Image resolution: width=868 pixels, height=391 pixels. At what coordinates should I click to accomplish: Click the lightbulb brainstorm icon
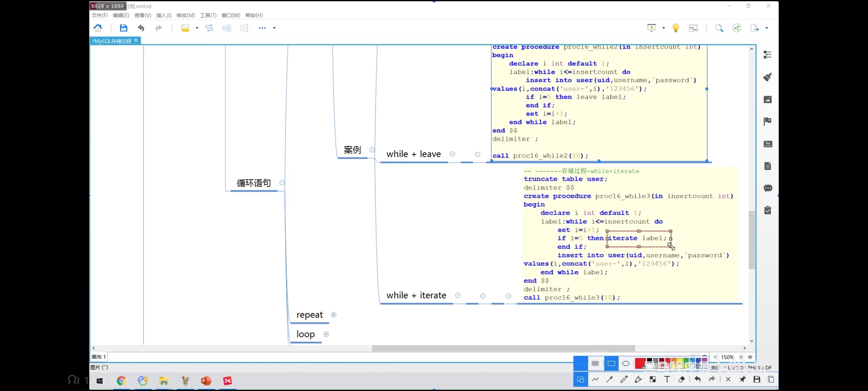[x=675, y=28]
